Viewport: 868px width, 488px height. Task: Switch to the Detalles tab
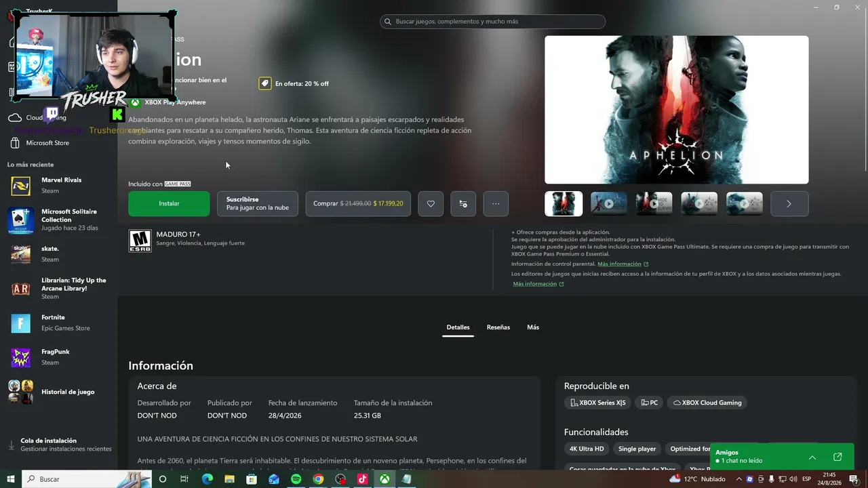pyautogui.click(x=458, y=327)
